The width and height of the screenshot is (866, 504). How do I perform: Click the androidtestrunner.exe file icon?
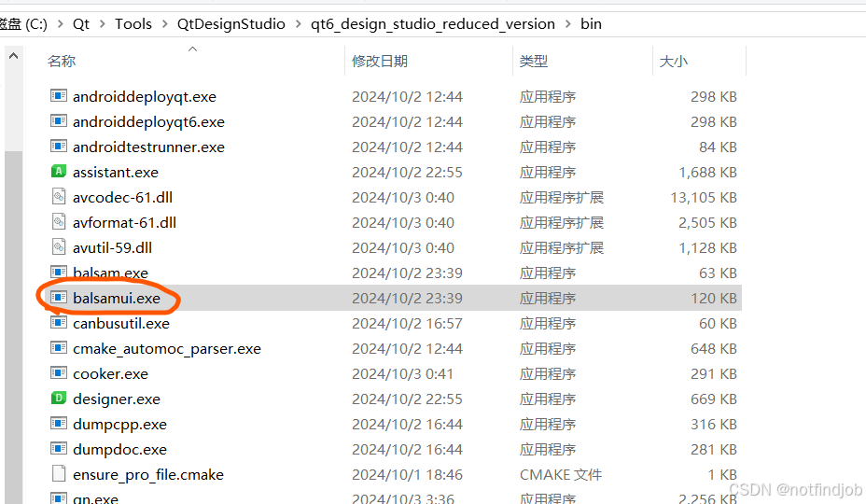pos(59,147)
